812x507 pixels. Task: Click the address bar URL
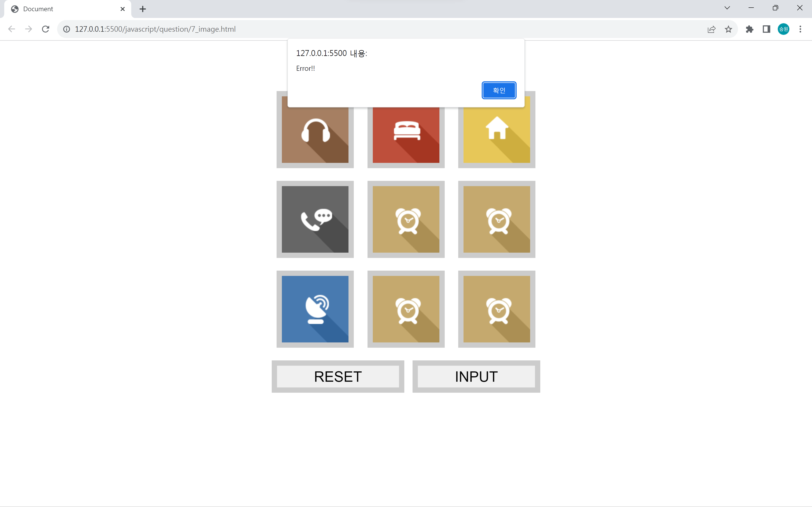point(155,29)
